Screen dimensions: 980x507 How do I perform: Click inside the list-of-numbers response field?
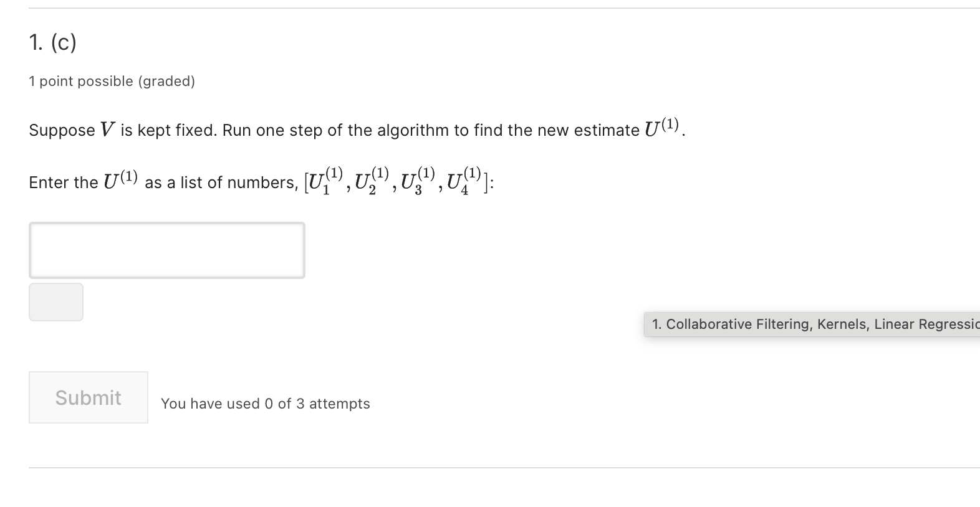tap(166, 250)
